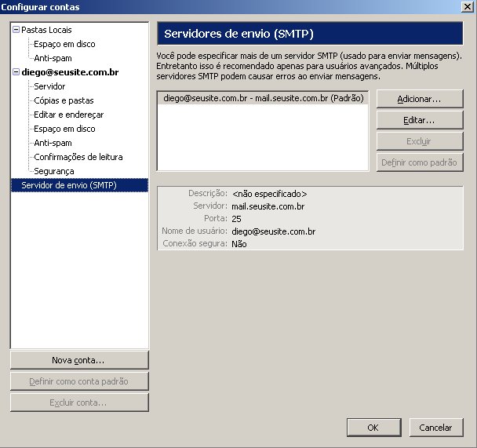Viewport: 477px width, 448px height.
Task: Click the Nova conta button
Action: point(78,360)
